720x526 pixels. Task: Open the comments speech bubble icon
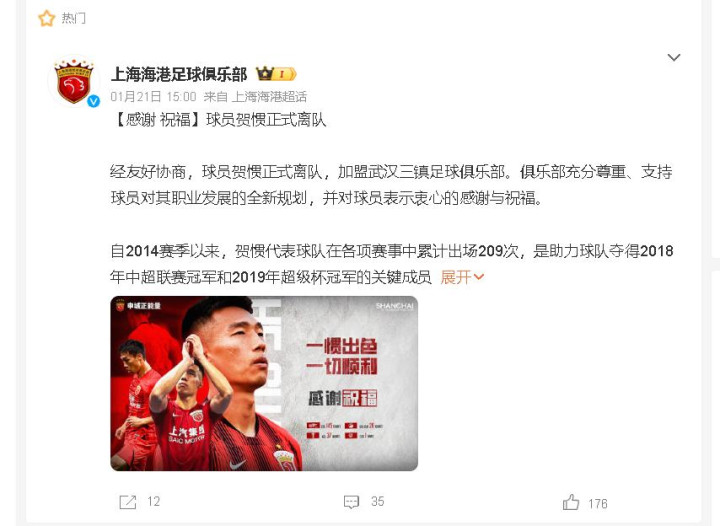tap(351, 502)
